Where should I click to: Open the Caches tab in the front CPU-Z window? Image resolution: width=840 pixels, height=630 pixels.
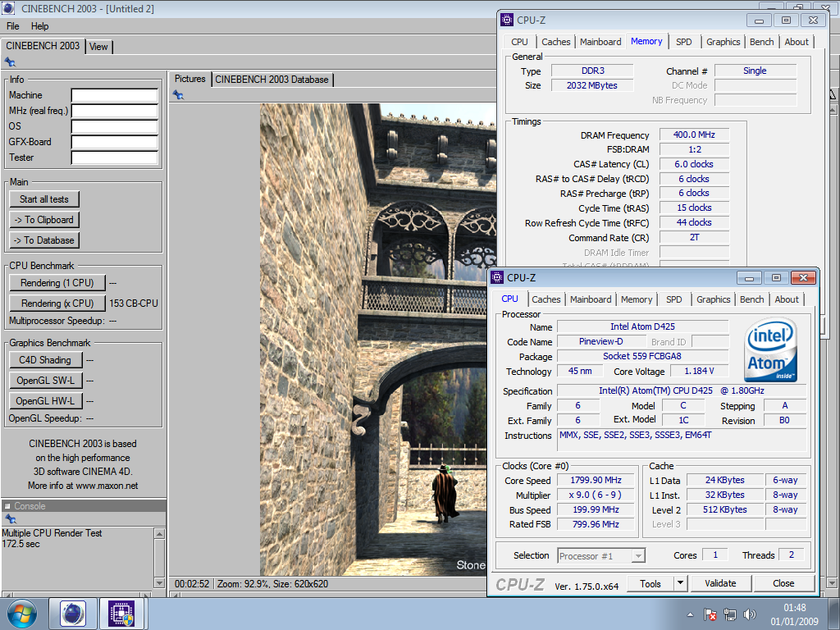546,299
